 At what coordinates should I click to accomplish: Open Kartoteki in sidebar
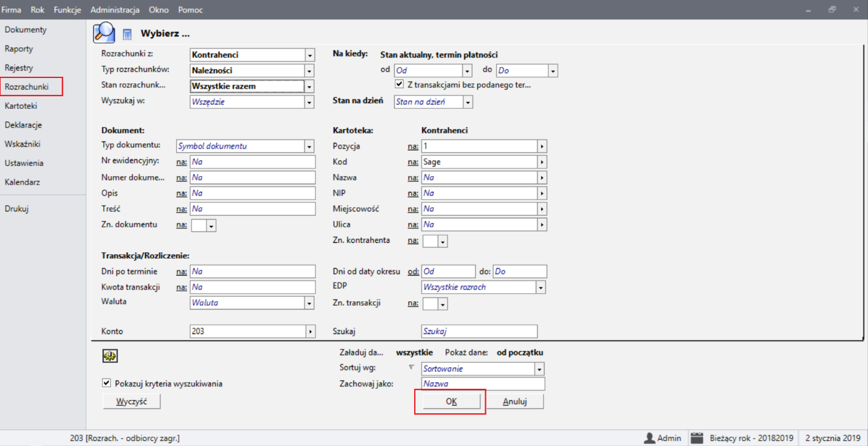tap(21, 106)
